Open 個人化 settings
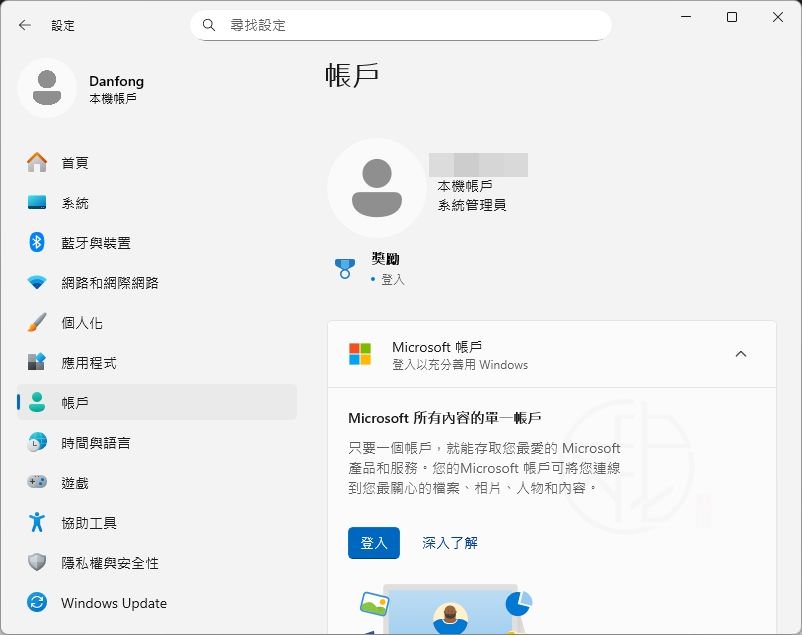Screen dimensions: 802x635 157,322
